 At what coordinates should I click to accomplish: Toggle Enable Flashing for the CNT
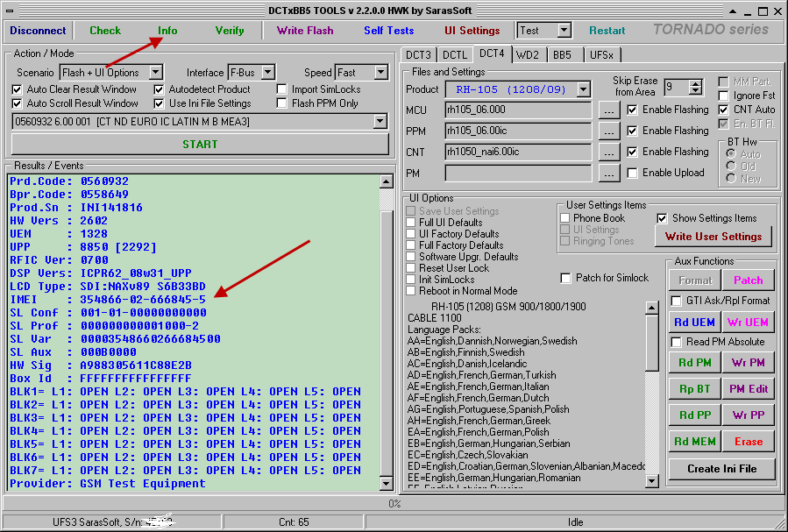point(633,153)
